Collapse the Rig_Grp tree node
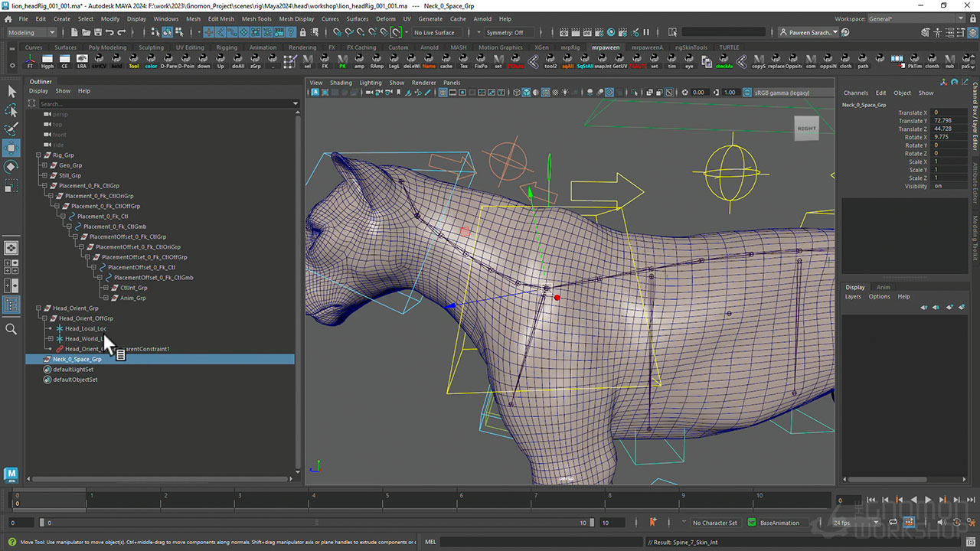The image size is (980, 551). 38,155
